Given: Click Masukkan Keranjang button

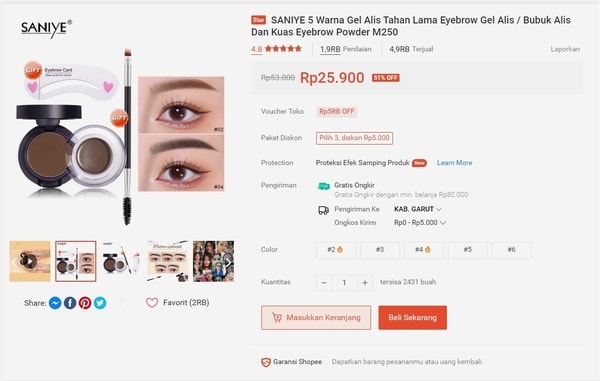Looking at the screenshot, I should (x=316, y=318).
